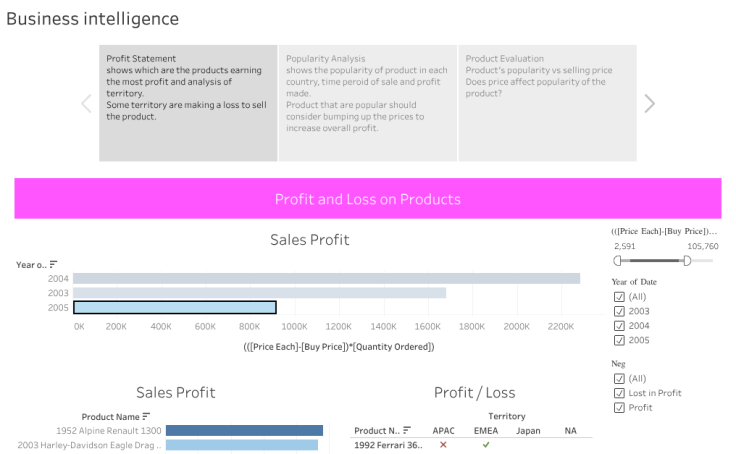Toggle the (All) checkbox under Year of Date
This screenshot has width=736, height=454.
coord(619,297)
